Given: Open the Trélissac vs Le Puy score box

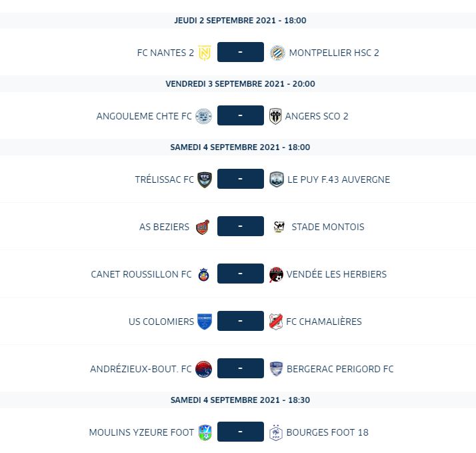Looking at the screenshot, I should (240, 179).
